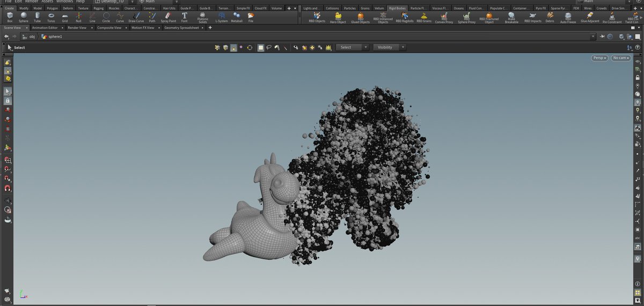Screen dimensions: 644x306
Task: Open the Deform shelf tab
Action: (x=68, y=9)
